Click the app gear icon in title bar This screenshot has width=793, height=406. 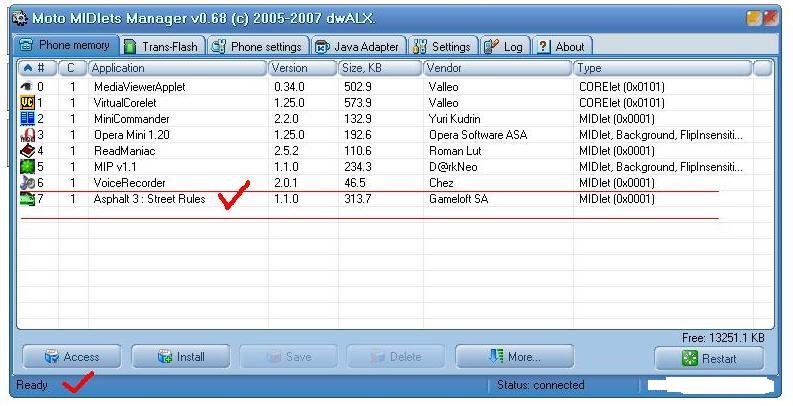20,18
